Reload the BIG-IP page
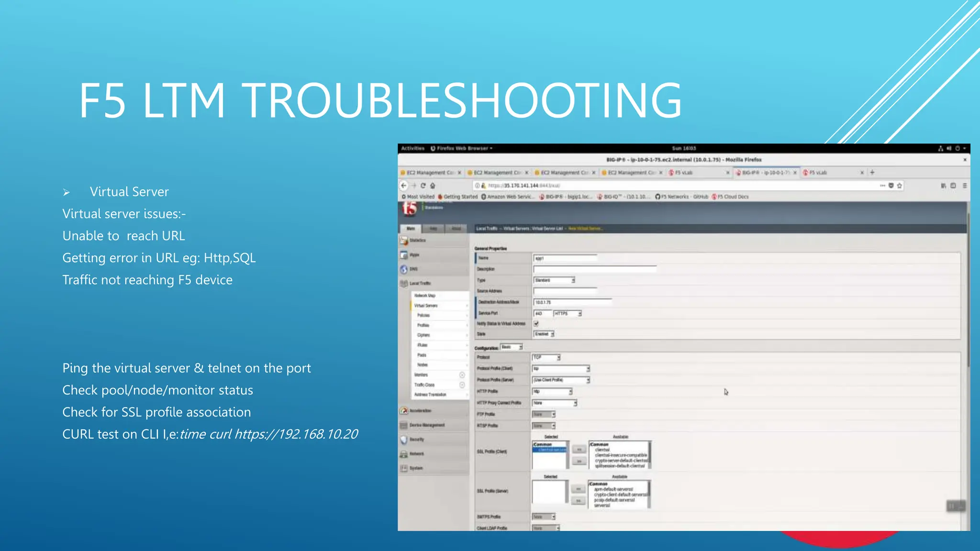 (x=423, y=186)
